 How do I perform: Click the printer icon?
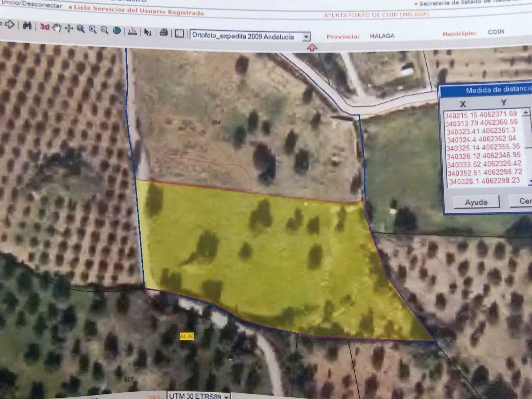click(x=164, y=33)
